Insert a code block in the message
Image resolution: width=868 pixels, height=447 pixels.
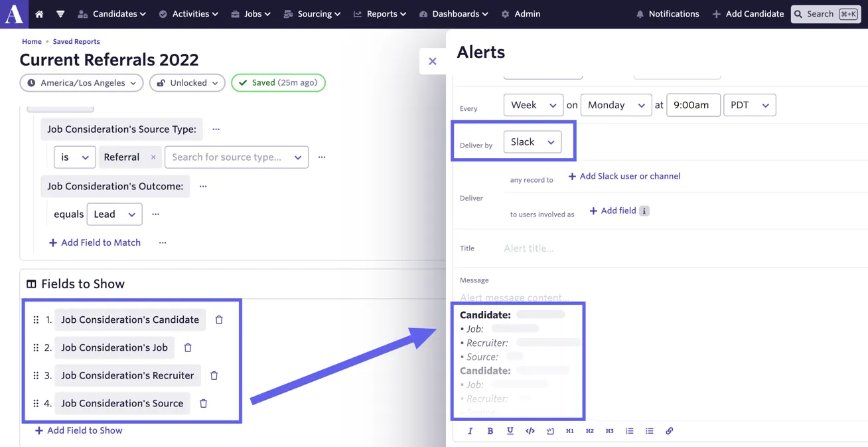(x=550, y=431)
